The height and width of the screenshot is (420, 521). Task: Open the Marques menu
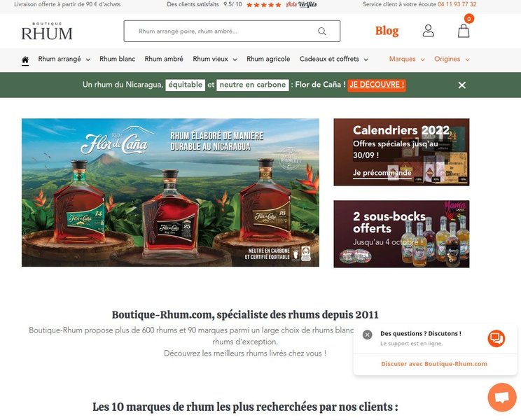click(x=403, y=59)
